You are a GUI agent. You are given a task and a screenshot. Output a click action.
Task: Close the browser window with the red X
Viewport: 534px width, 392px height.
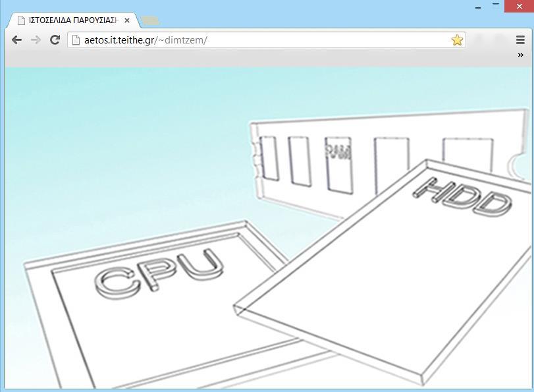click(x=519, y=6)
